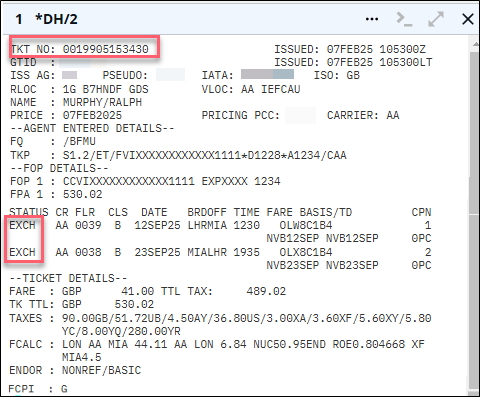480x397 pixels.
Task: Click the 12SEP25 flight date
Action: 157,225
